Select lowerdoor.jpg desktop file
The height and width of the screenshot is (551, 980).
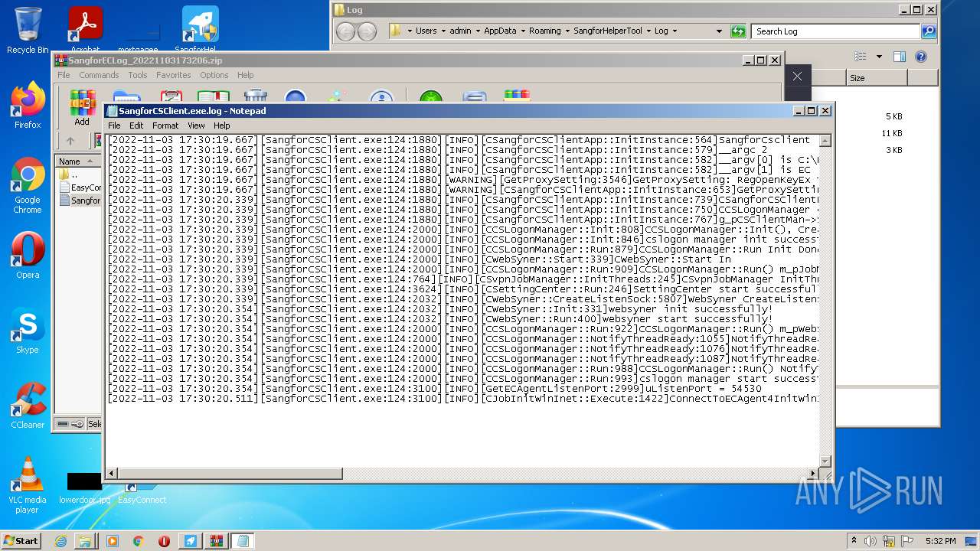[x=84, y=487]
